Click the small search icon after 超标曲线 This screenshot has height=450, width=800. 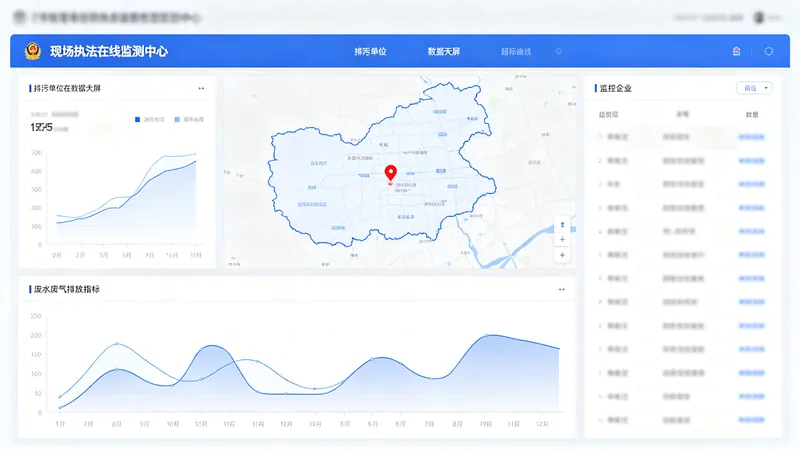pos(559,52)
